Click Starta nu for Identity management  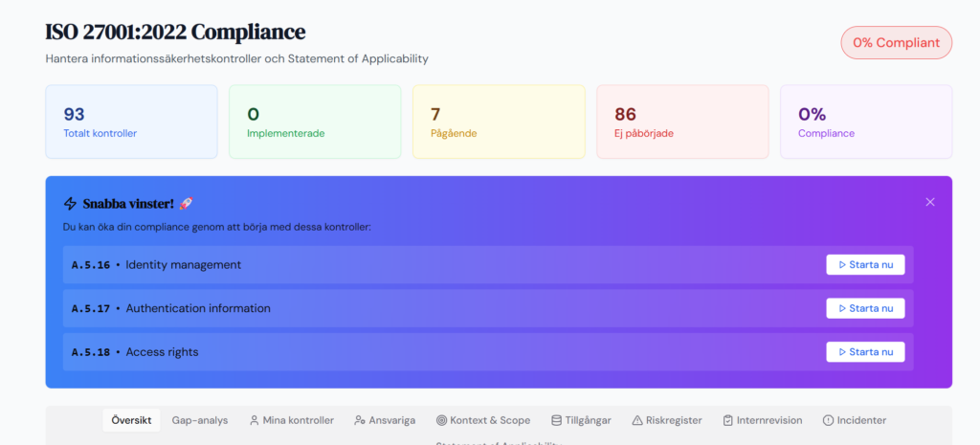tap(865, 264)
